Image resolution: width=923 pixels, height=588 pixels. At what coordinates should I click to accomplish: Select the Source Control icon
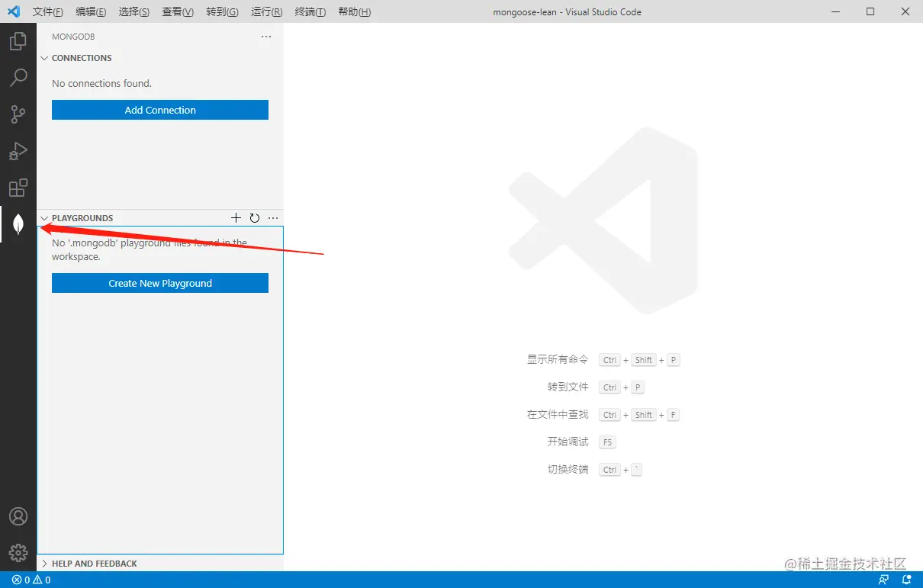point(18,114)
